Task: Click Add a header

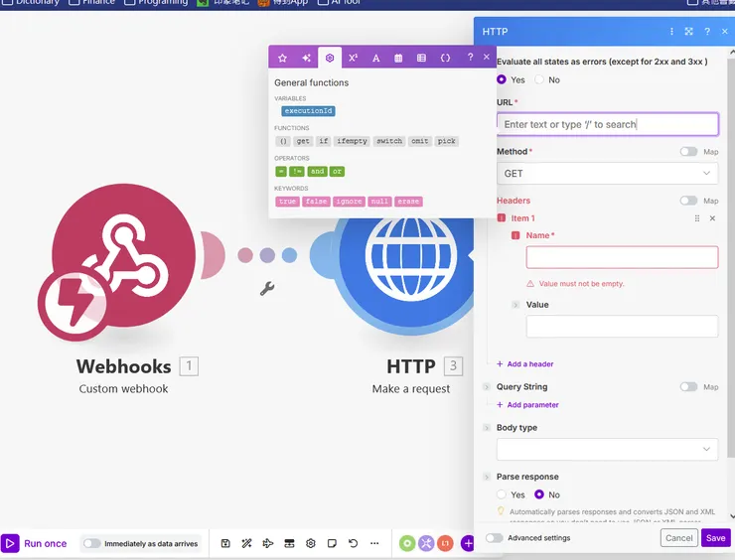Action: 525,364
